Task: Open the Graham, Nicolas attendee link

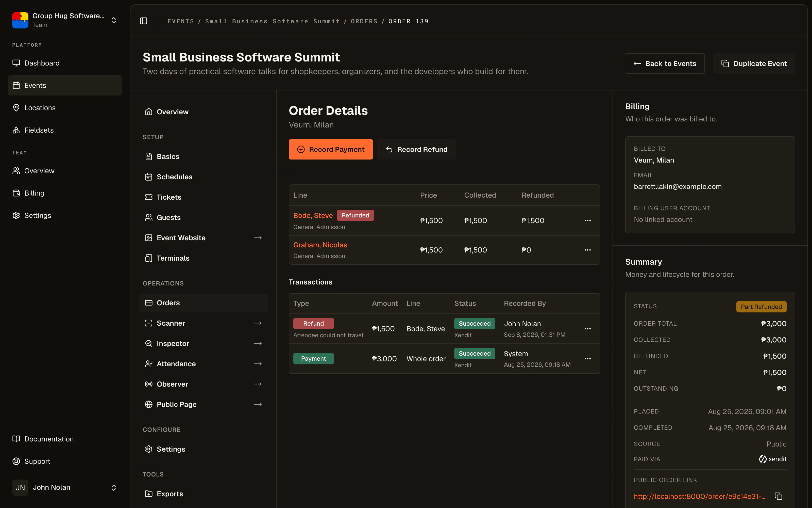Action: click(320, 245)
